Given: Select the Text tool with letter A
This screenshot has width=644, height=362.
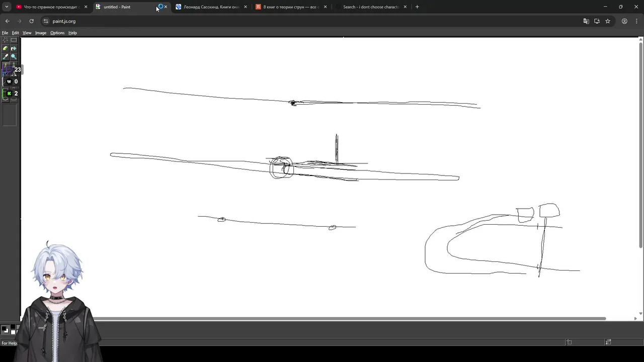Looking at the screenshot, I should pos(14,74).
